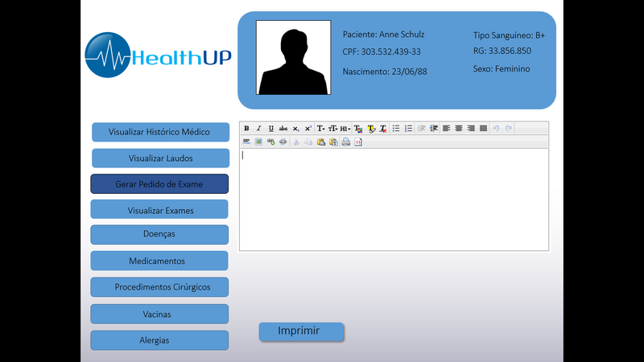Screen dimensions: 644x362
Task: Toggle bold formatting in editor toolbar
Action: [246, 129]
